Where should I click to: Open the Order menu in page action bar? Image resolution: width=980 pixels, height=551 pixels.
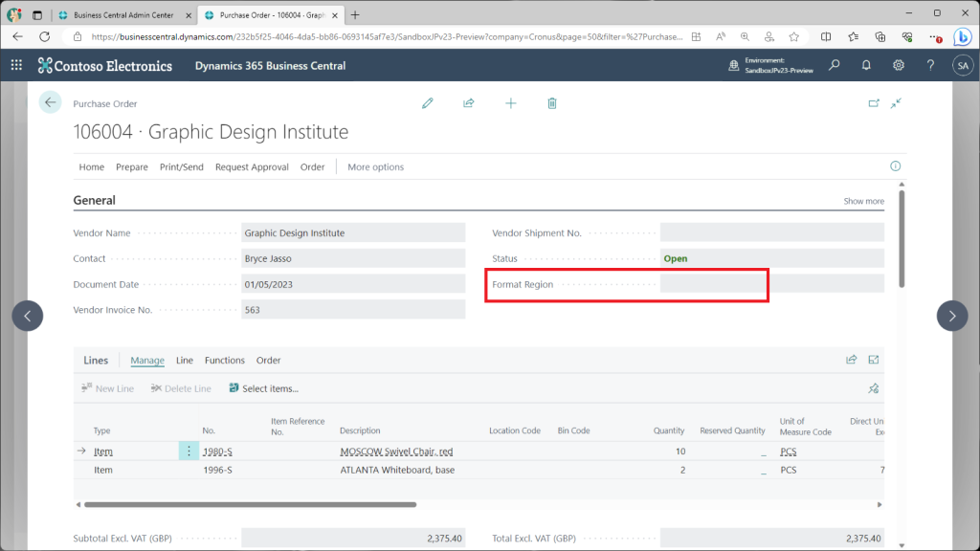pyautogui.click(x=313, y=166)
